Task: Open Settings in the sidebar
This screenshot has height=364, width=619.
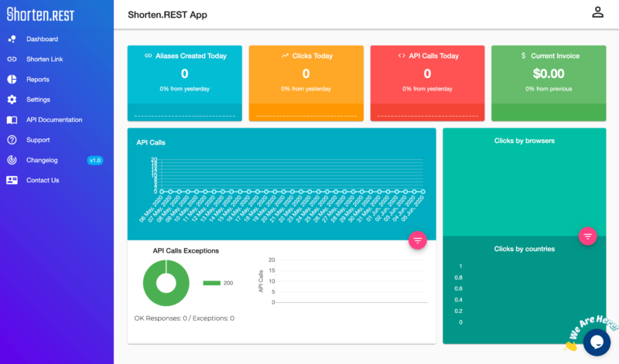Action: pyautogui.click(x=38, y=100)
